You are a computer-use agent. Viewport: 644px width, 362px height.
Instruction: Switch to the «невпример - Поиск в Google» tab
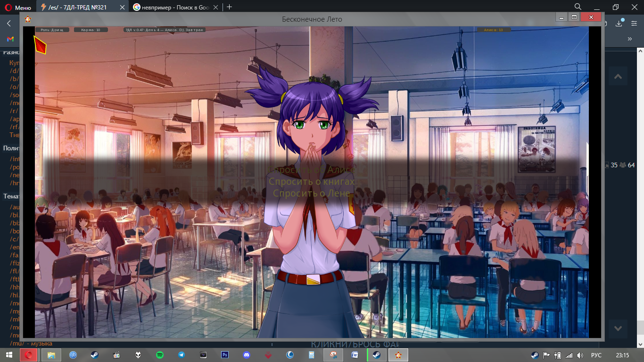click(176, 7)
